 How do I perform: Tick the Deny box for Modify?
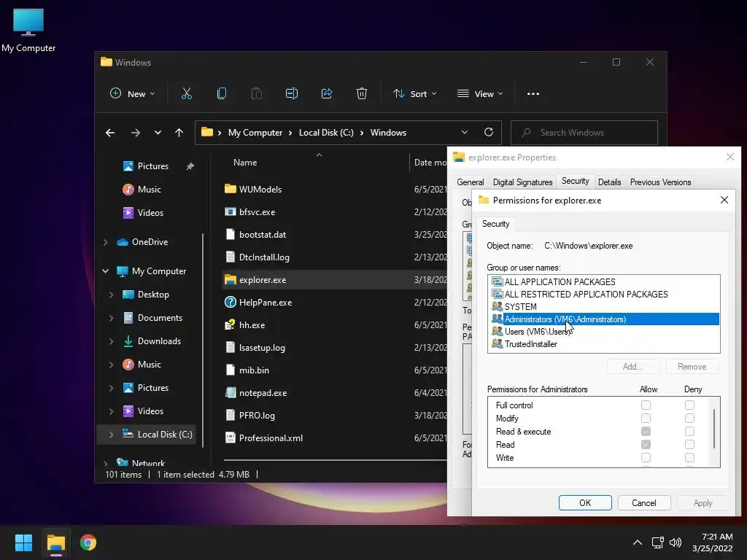[689, 418]
